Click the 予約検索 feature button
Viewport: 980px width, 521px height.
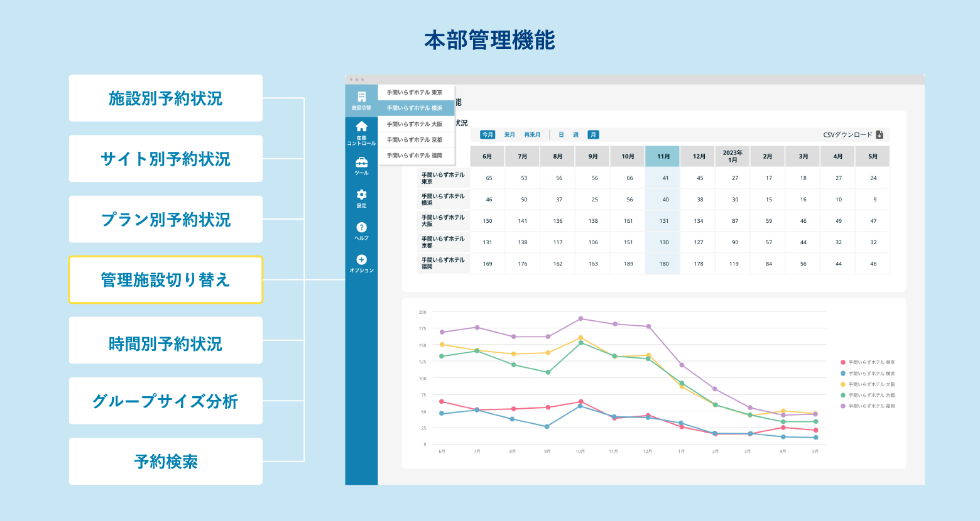(165, 462)
